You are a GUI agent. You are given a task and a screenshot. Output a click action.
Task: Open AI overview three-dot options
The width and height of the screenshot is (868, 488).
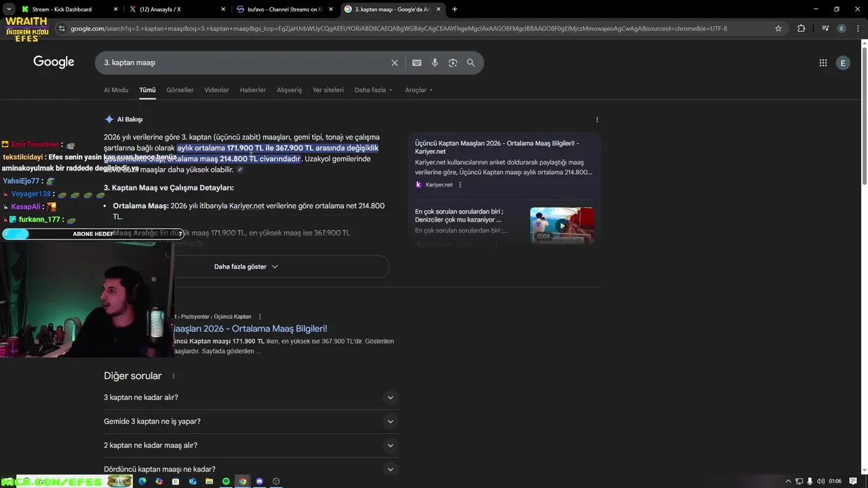[597, 119]
